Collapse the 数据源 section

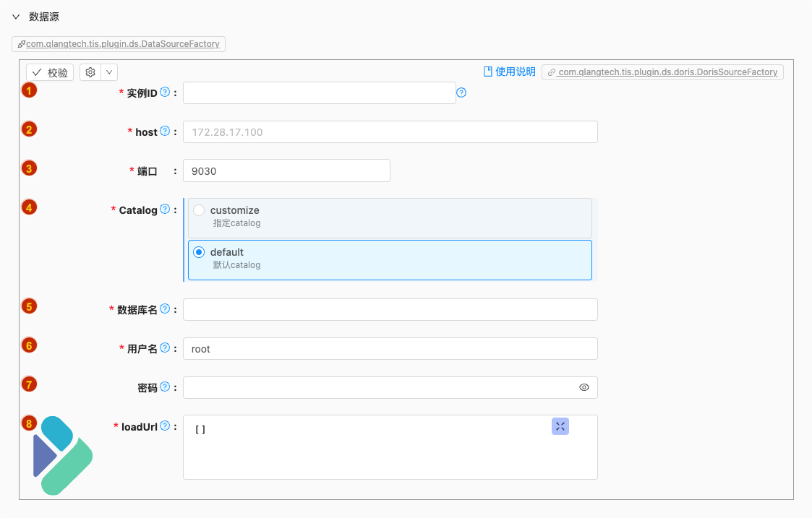16,17
